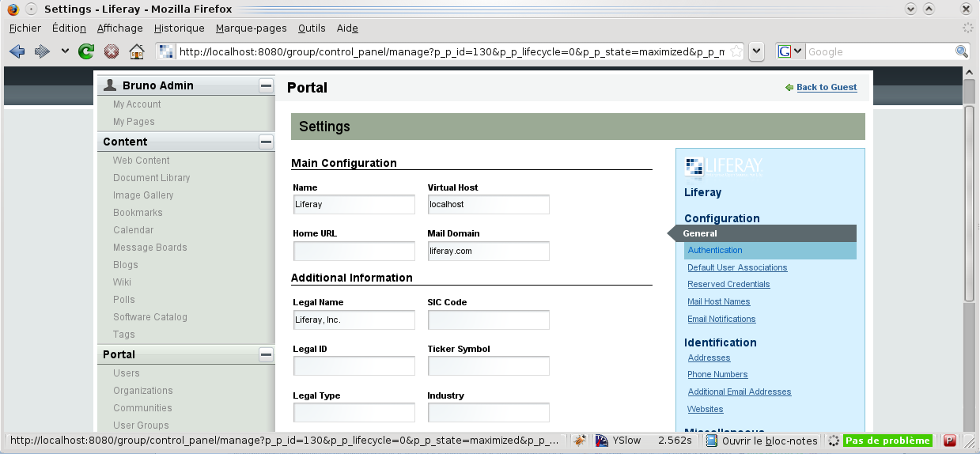Screen dimensions: 980x454
Task: Open the Marque-pages menu
Action: (x=251, y=28)
